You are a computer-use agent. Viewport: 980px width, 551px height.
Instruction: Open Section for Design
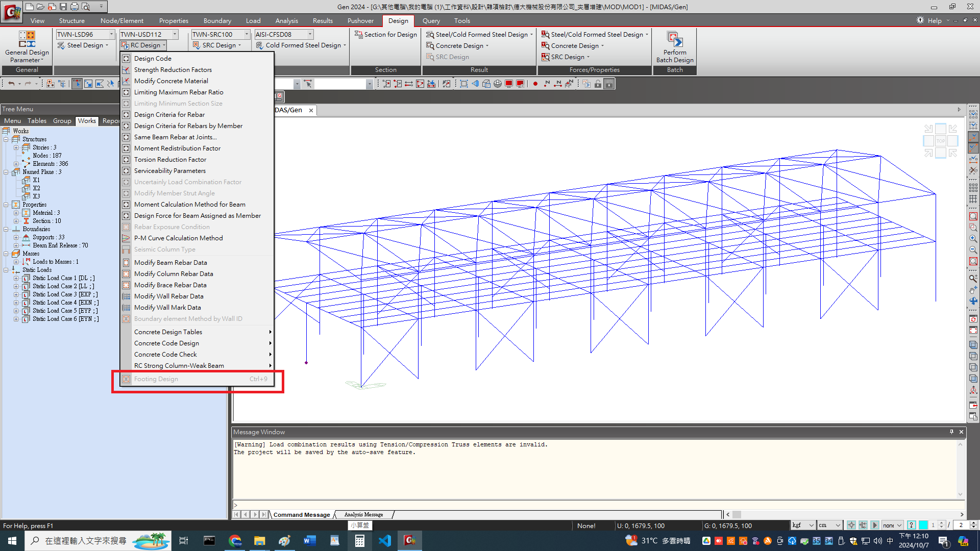click(x=386, y=34)
